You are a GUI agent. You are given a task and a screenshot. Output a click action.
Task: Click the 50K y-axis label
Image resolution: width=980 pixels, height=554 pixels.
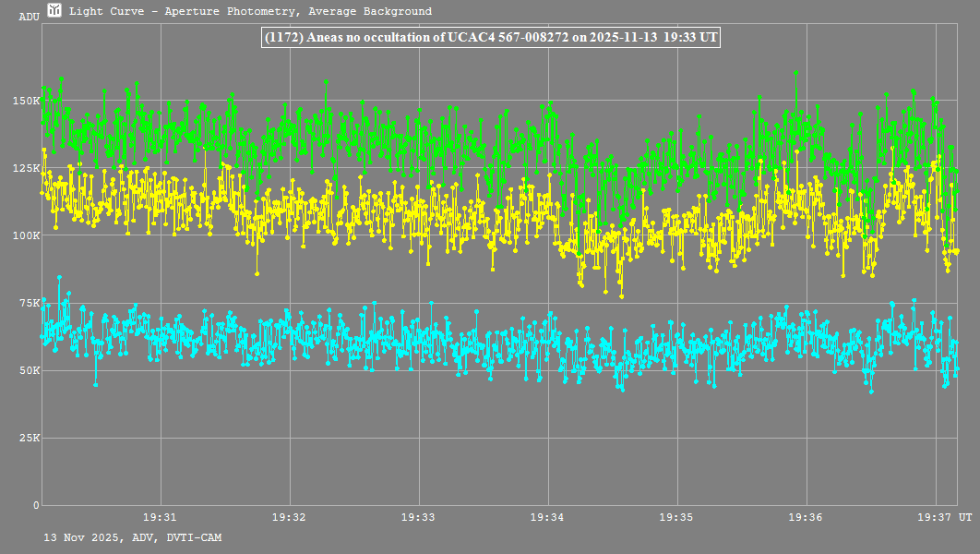coord(29,370)
